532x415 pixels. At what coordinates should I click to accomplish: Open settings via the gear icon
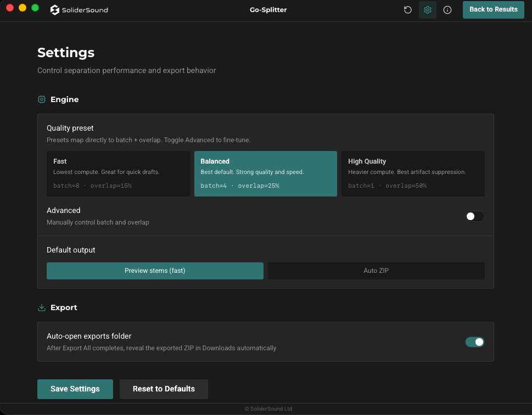tap(428, 10)
